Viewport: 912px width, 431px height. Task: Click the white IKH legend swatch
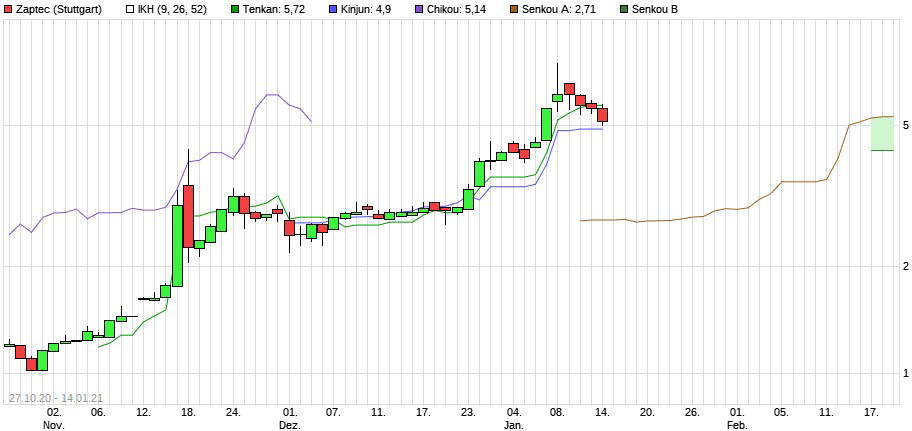pyautogui.click(x=131, y=9)
